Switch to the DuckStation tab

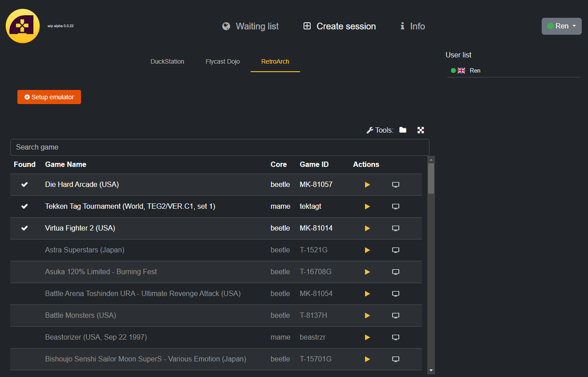pos(167,61)
